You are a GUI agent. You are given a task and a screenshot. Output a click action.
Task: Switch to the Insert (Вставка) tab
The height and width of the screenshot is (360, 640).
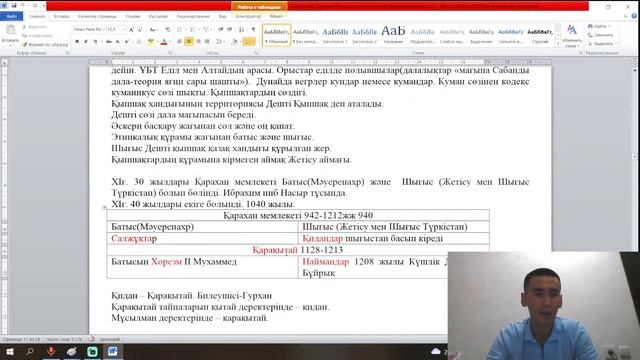tap(62, 16)
